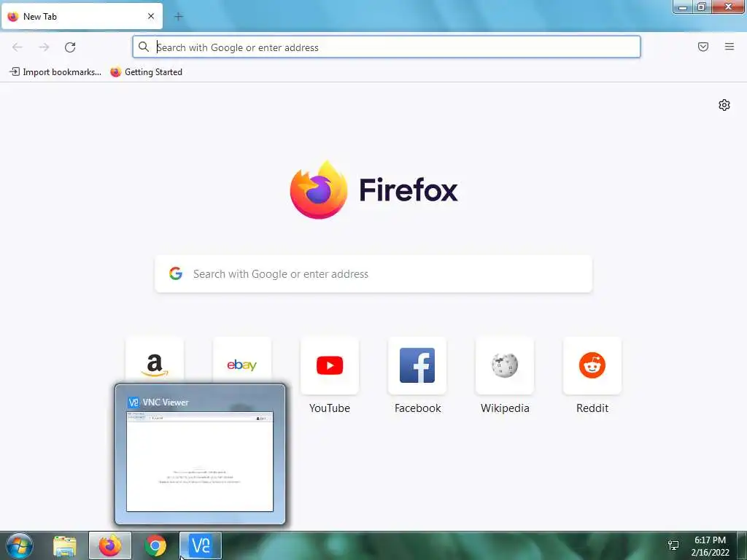Screen dimensions: 747x560
Task: Click the VNC Viewer preview title
Action: click(166, 402)
